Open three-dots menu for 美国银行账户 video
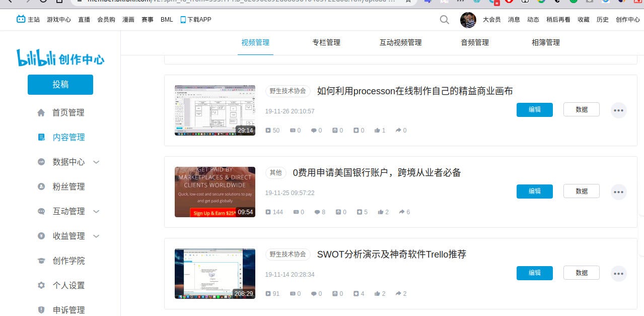The height and width of the screenshot is (316, 644). pyautogui.click(x=619, y=192)
